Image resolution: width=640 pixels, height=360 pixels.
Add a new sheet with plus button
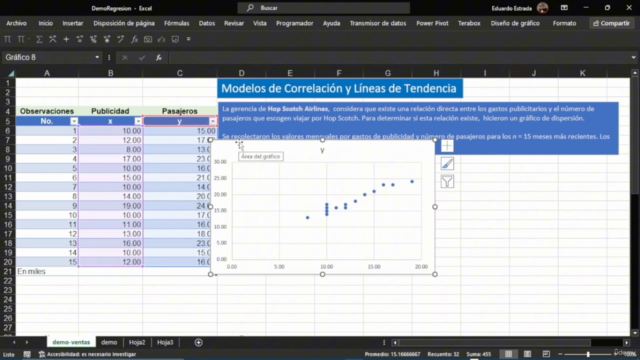click(x=198, y=342)
